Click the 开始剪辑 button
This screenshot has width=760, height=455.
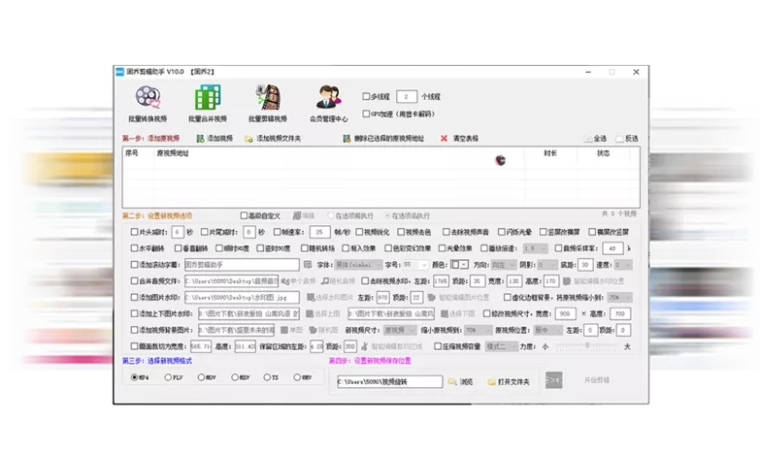click(x=597, y=380)
